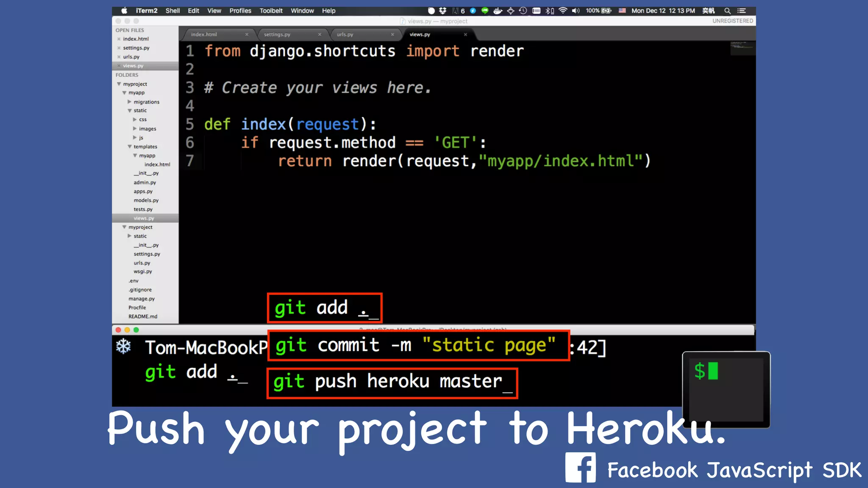
Task: Close the index.html tab
Action: pos(247,34)
